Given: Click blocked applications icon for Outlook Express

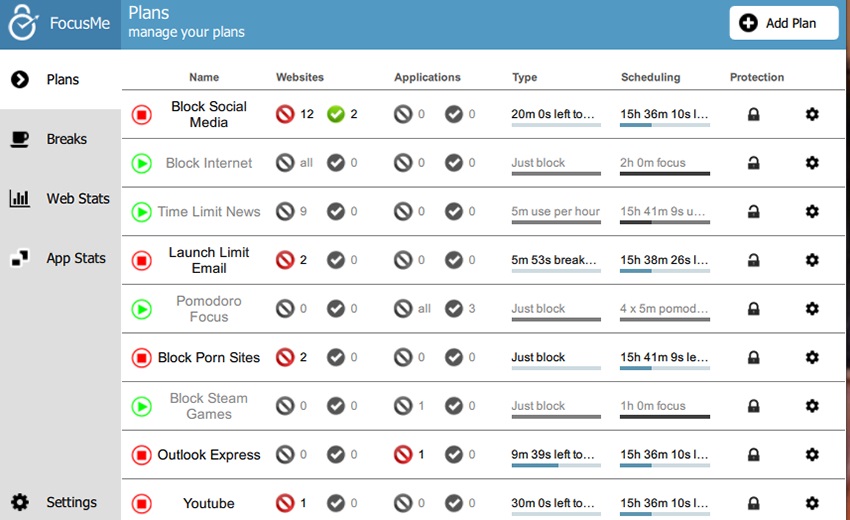Looking at the screenshot, I should coord(403,455).
